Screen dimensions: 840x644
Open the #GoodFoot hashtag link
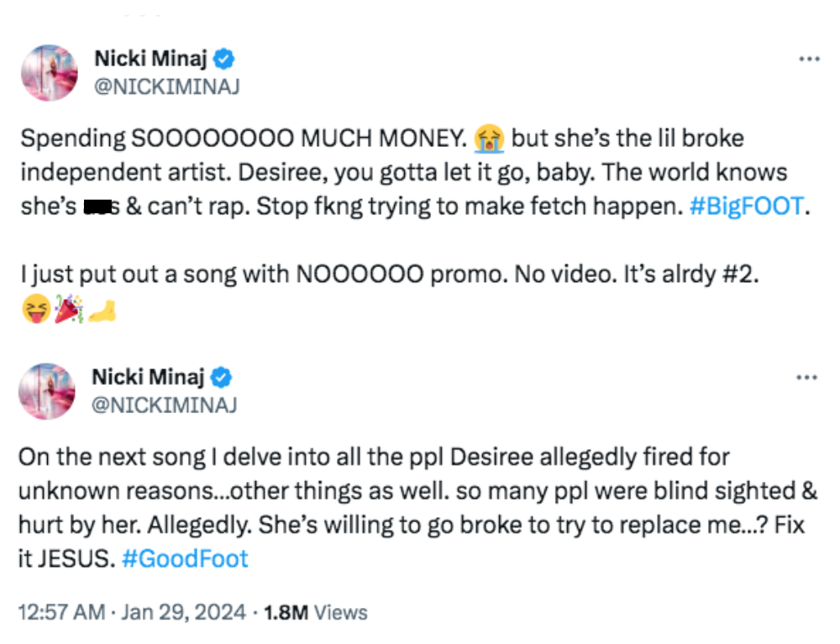pos(185,558)
